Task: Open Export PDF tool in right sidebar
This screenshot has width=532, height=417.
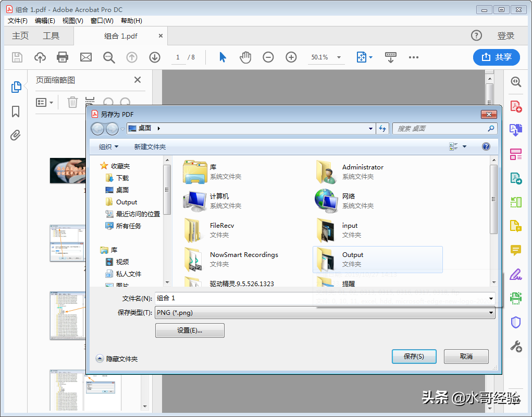Action: (x=516, y=178)
